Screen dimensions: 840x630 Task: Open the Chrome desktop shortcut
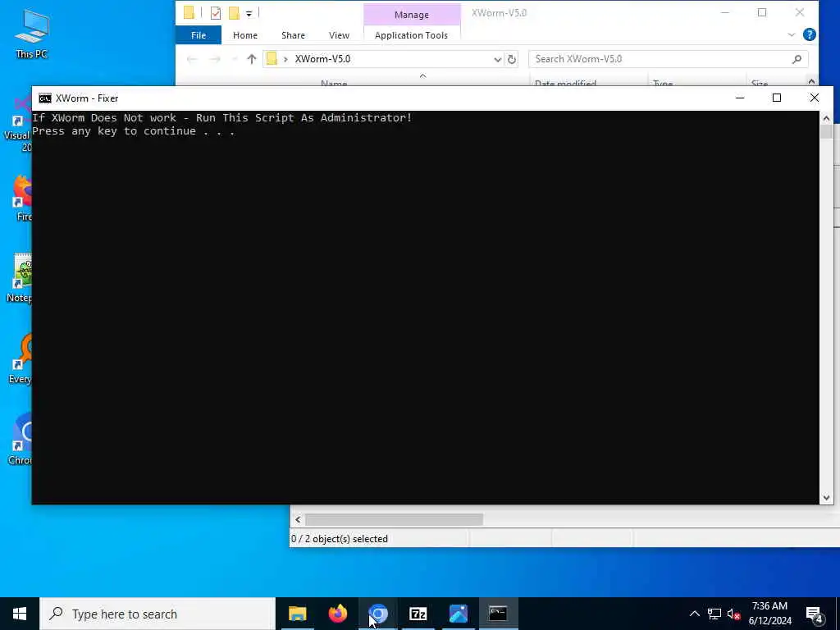[20, 440]
